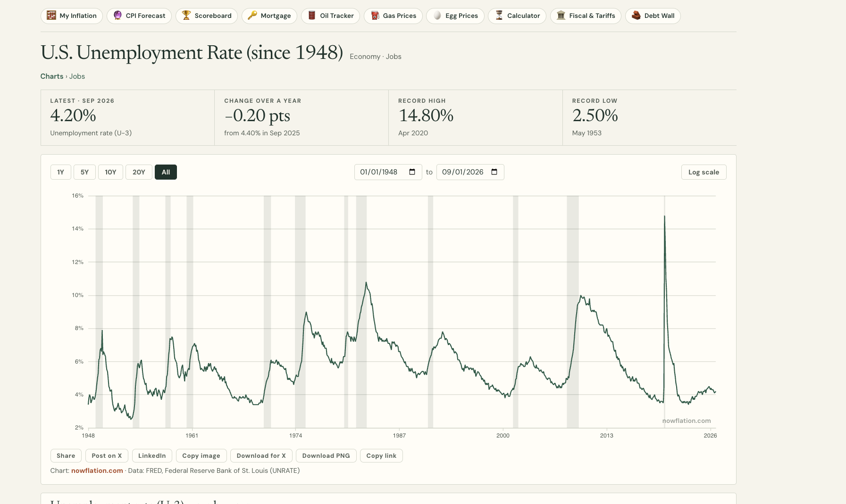846x504 pixels.
Task: Click the abacus icon beside My Inflation
Action: click(x=51, y=16)
